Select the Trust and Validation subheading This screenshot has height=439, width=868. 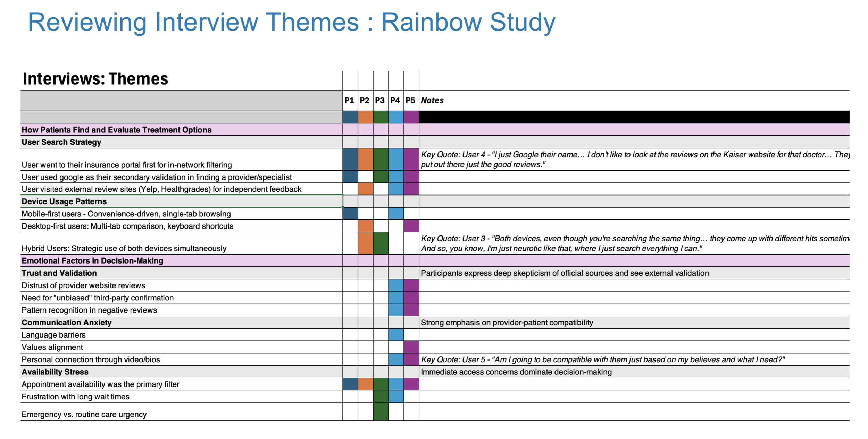tap(59, 273)
